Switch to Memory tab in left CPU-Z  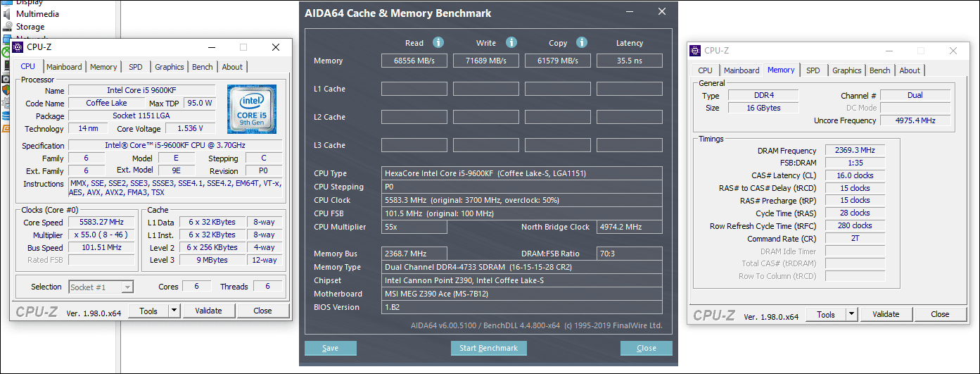coord(103,67)
